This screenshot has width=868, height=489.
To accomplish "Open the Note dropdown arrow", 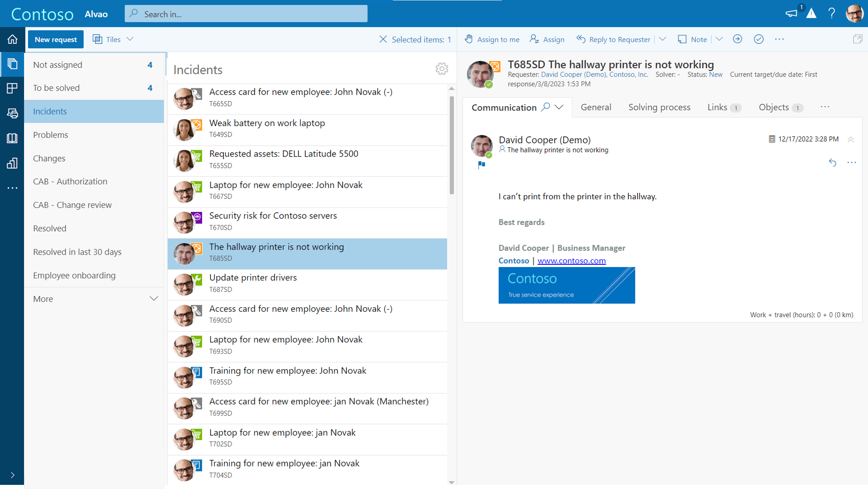I will pyautogui.click(x=719, y=39).
